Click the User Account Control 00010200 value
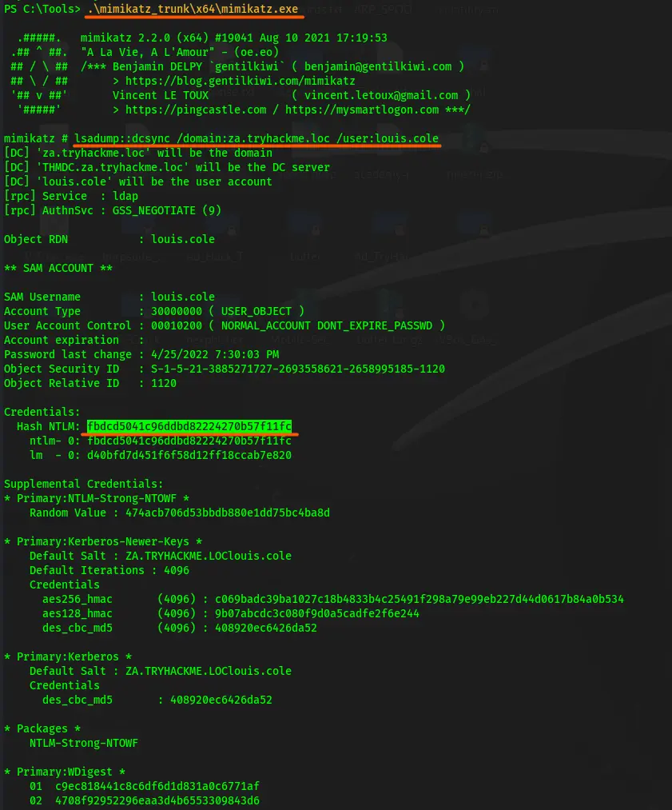The height and width of the screenshot is (810, 672). (298, 326)
